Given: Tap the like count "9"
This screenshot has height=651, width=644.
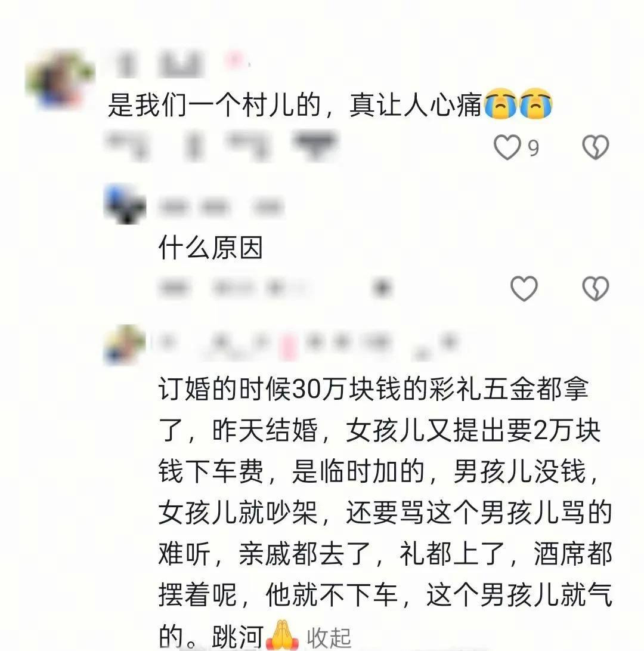Looking at the screenshot, I should 533,148.
